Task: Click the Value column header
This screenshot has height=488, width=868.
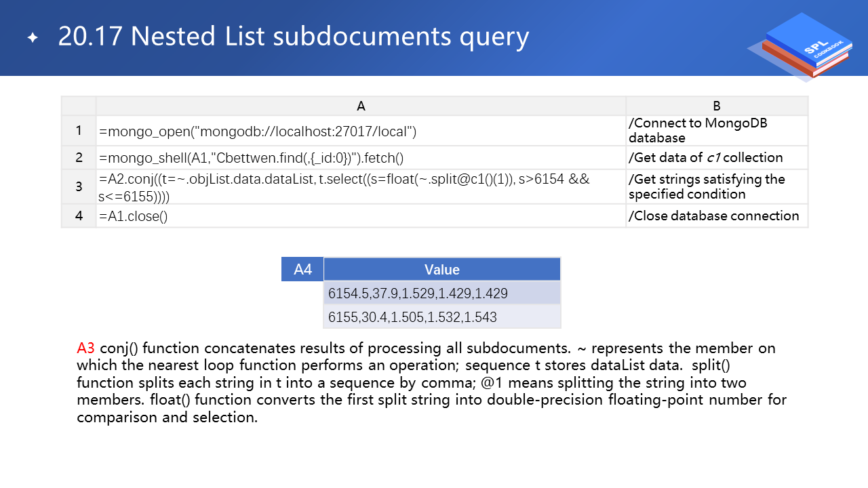Action: tap(442, 269)
